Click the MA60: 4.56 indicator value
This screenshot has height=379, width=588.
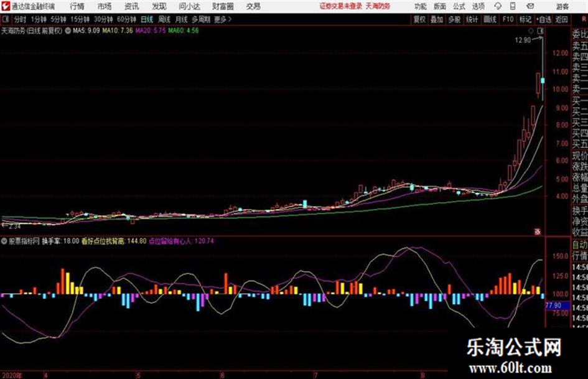point(184,30)
